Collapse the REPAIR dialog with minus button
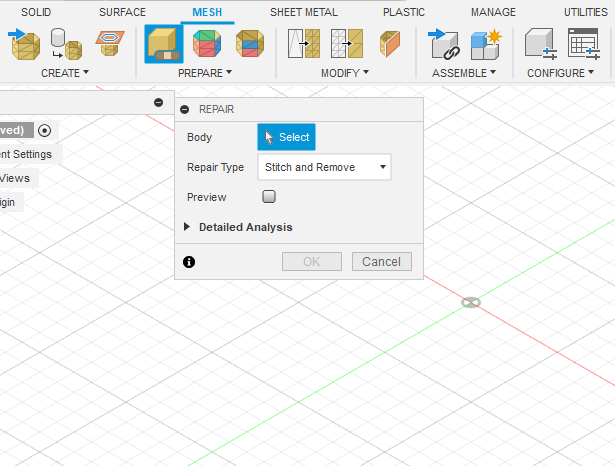This screenshot has width=615, height=466. pyautogui.click(x=185, y=108)
